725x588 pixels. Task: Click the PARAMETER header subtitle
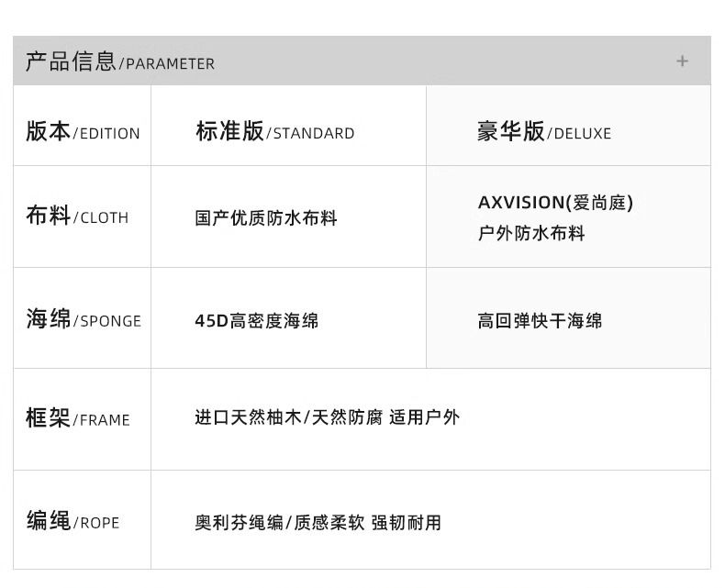170,64
